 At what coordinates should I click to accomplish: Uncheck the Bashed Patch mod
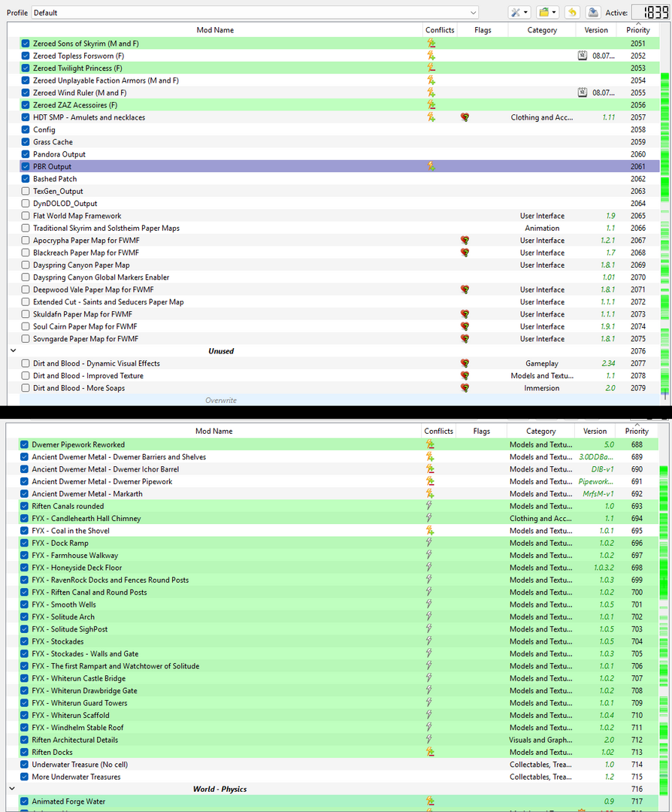26,179
